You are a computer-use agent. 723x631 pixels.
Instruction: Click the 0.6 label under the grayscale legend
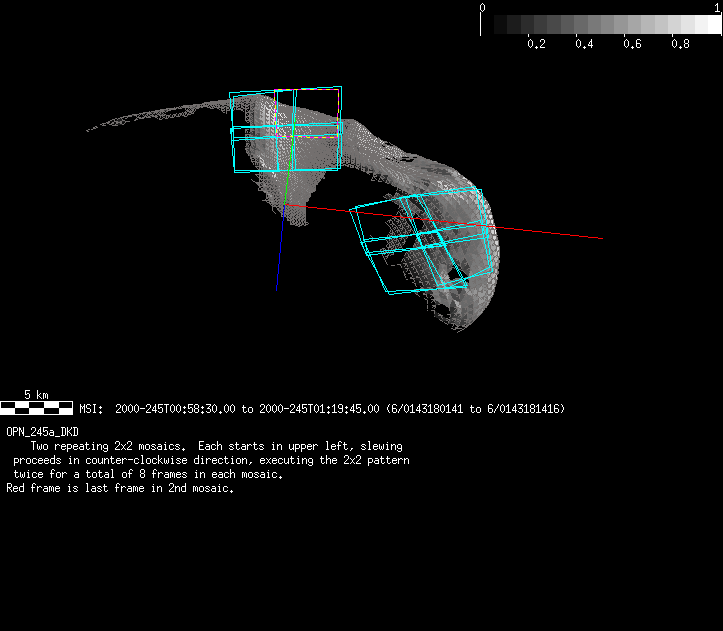632,44
